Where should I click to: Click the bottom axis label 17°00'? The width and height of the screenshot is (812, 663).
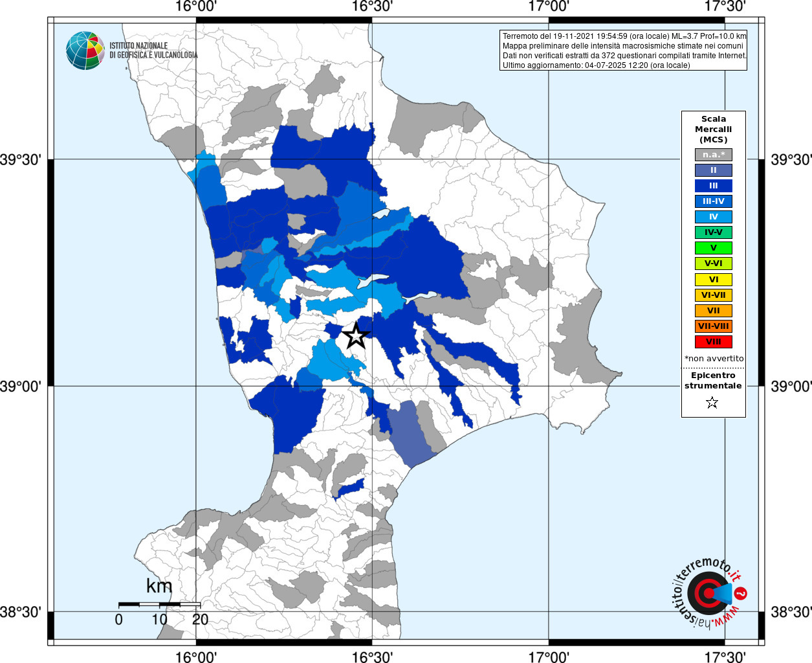(549, 657)
